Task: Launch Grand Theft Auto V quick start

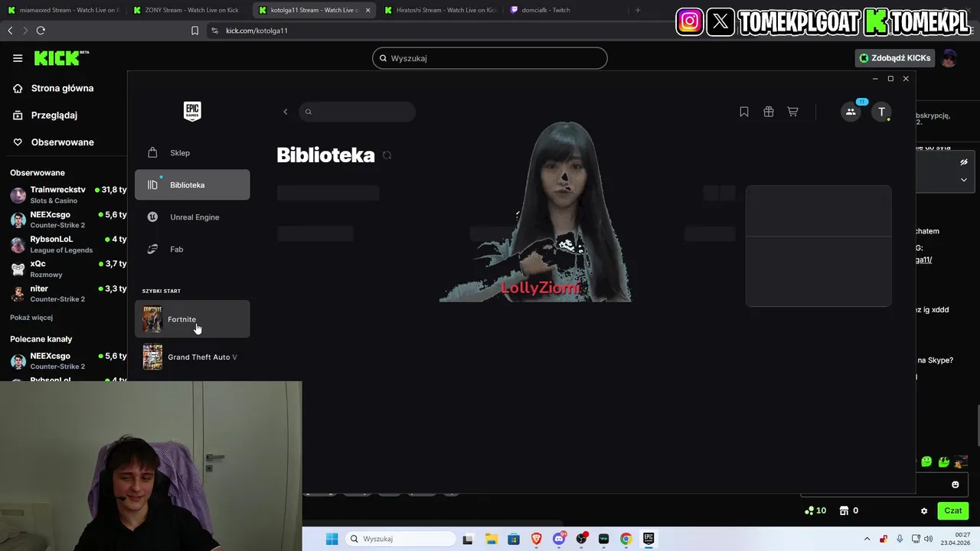Action: [x=192, y=357]
